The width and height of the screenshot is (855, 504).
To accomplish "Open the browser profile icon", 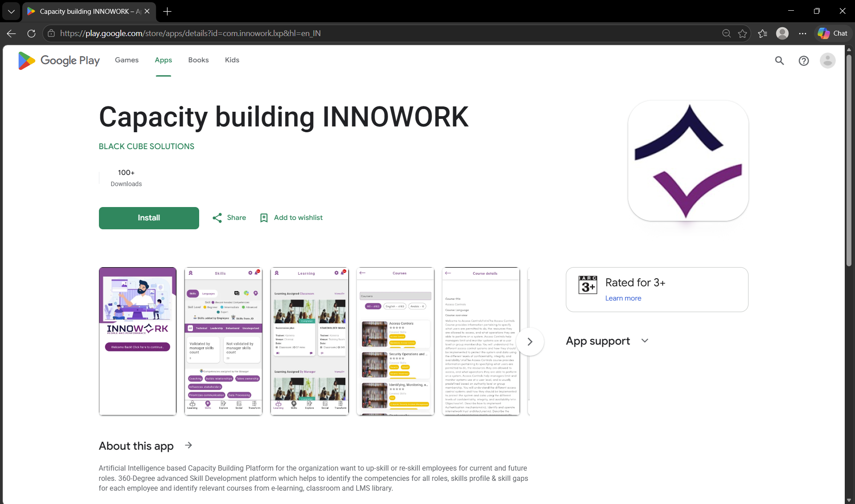I will (x=782, y=33).
